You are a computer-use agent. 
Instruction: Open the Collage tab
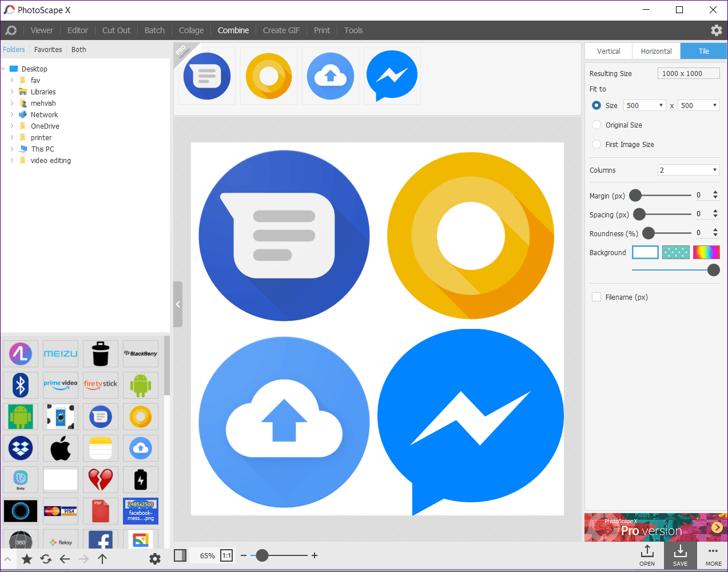click(191, 30)
